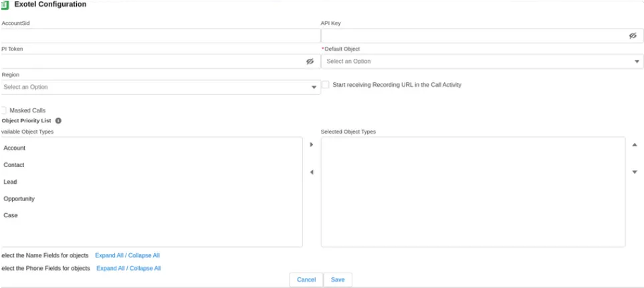Move selected object type right with arrow
This screenshot has width=644, height=288.
coord(312,144)
